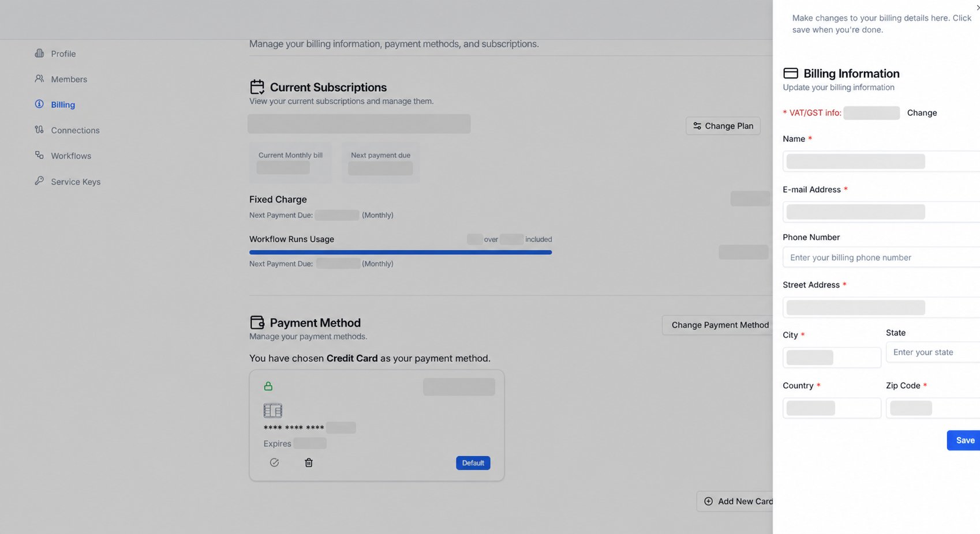
Task: Save the billing information
Action: click(964, 440)
